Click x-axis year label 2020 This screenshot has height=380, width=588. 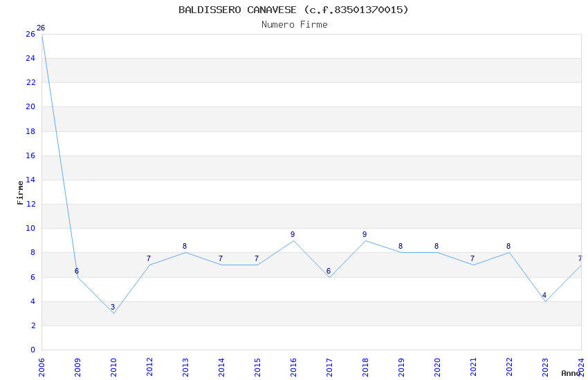point(437,368)
